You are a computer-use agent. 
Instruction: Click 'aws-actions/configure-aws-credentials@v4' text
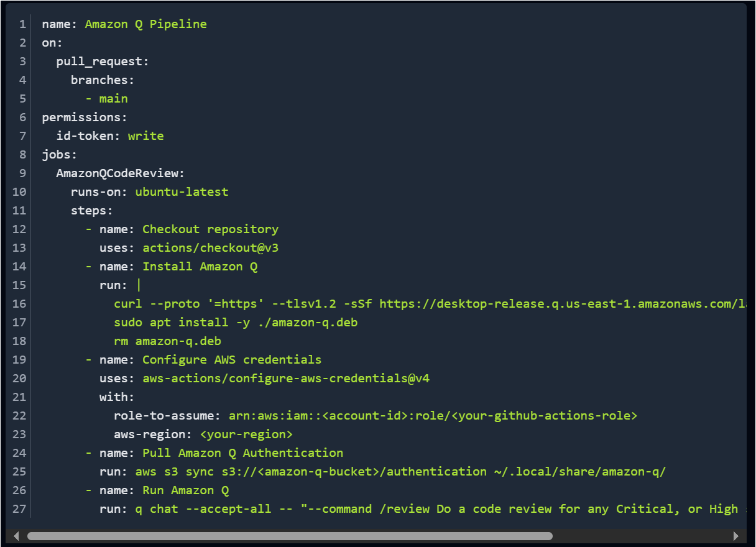click(286, 379)
